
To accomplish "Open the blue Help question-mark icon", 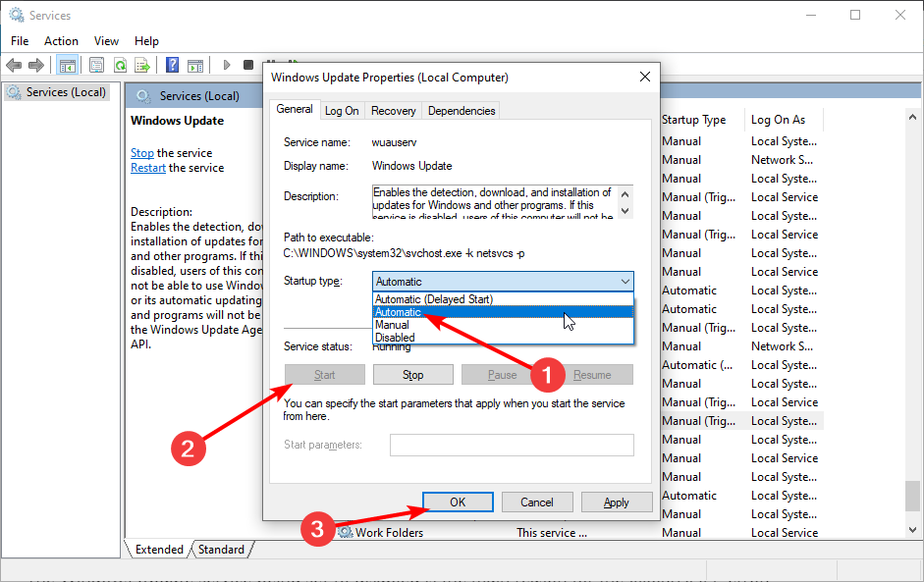I will (172, 65).
